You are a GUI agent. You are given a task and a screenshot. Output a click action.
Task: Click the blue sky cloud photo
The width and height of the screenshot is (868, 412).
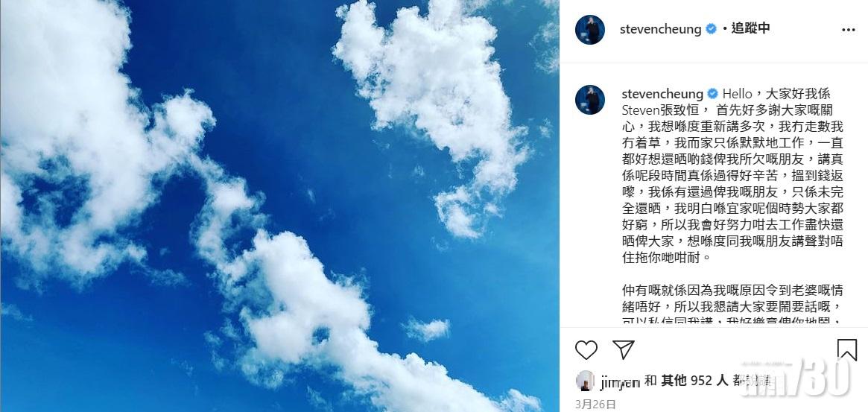[279, 206]
